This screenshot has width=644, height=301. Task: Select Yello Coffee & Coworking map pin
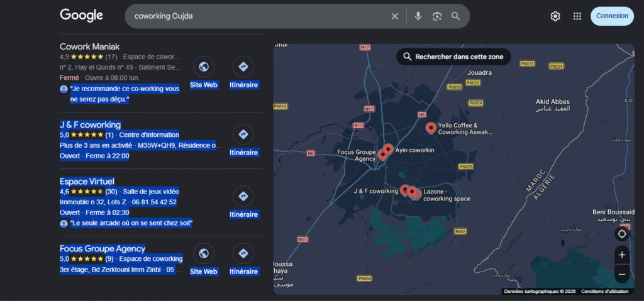[430, 128]
